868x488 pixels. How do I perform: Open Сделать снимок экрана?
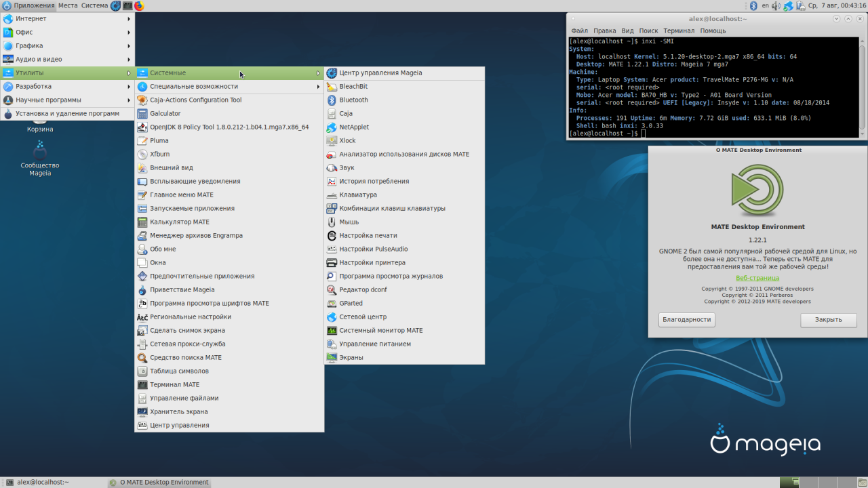229,330
